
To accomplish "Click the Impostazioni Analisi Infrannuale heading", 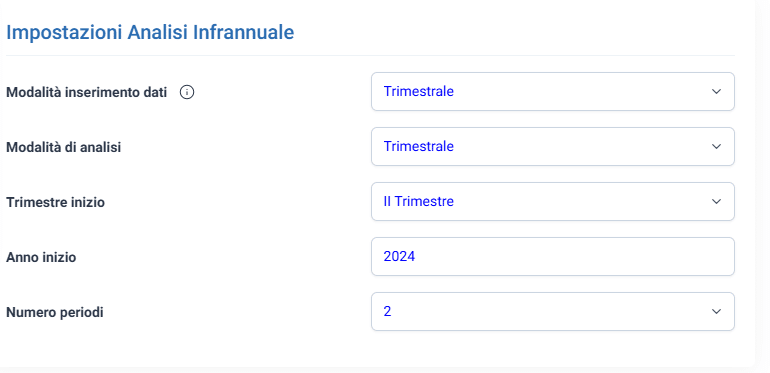I will (150, 32).
